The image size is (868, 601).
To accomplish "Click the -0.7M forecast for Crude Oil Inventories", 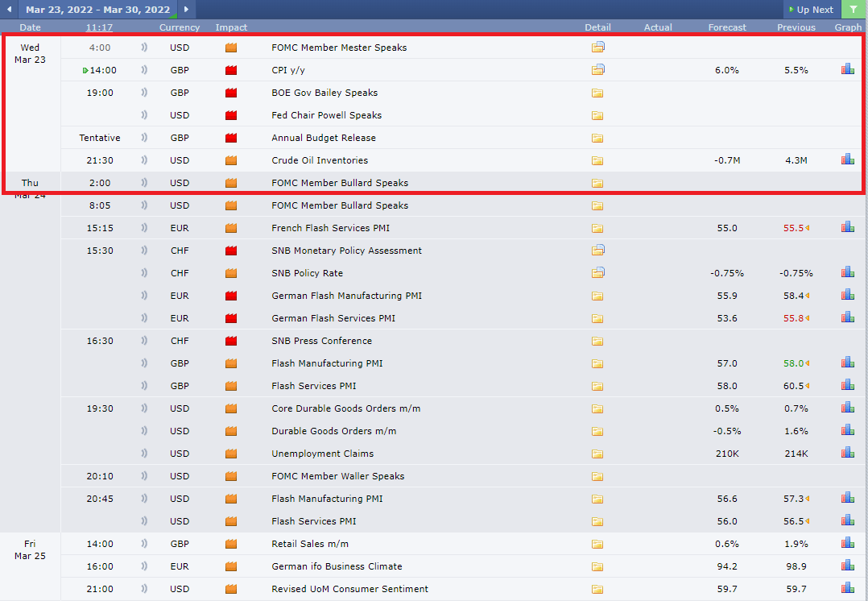I will [727, 160].
